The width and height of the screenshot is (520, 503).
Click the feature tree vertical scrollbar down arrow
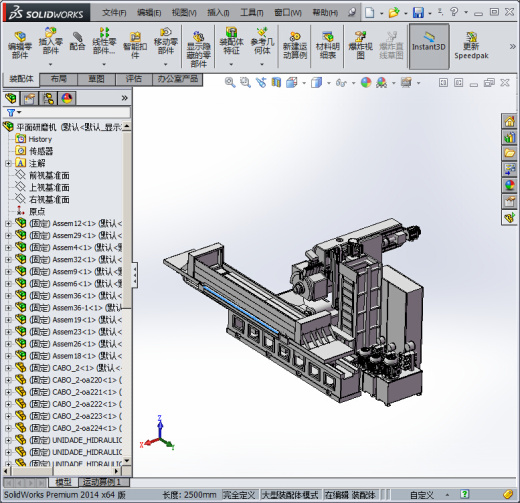pyautogui.click(x=127, y=461)
